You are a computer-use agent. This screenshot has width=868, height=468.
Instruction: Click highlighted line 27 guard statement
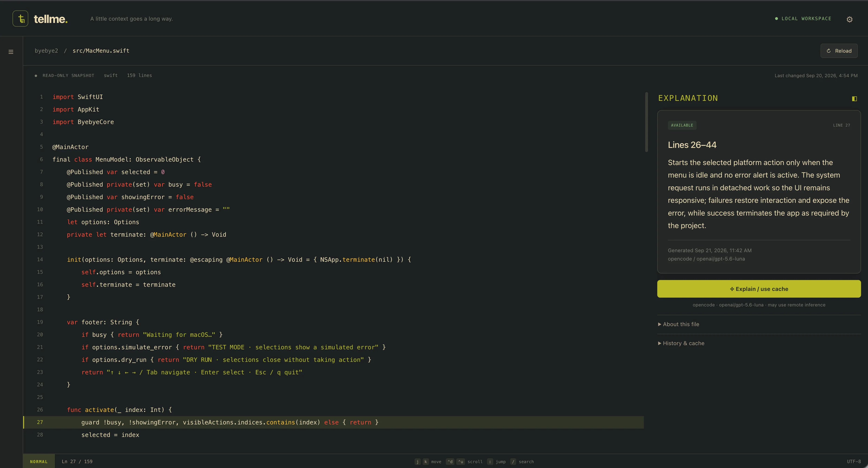pyautogui.click(x=333, y=423)
